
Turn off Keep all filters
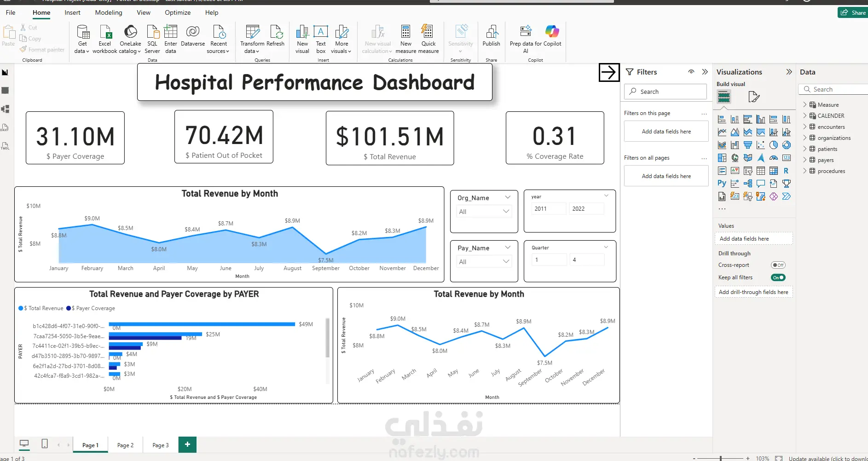778,277
